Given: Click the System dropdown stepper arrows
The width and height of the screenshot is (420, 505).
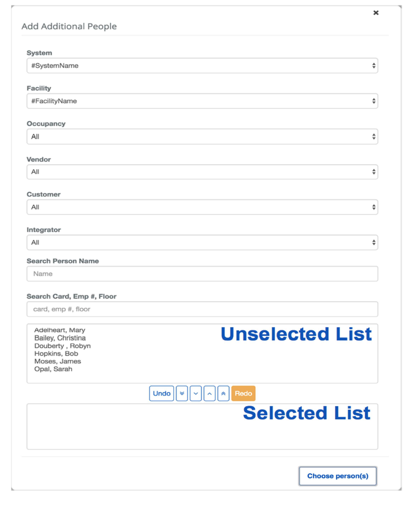Looking at the screenshot, I should pos(373,65).
